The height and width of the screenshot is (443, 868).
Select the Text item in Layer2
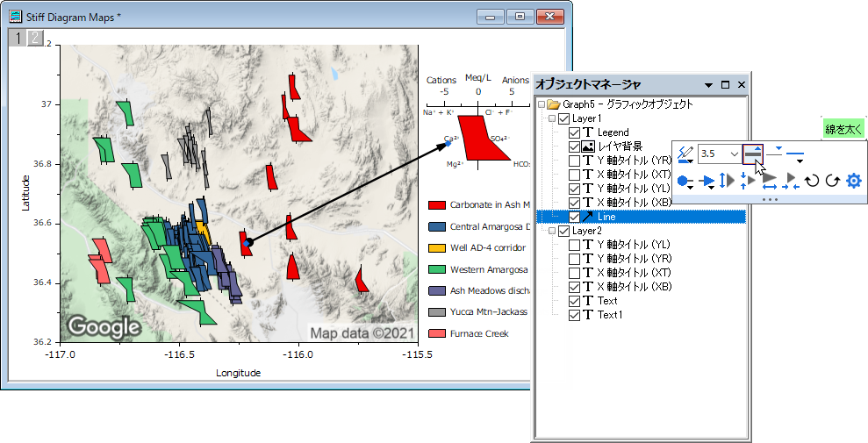[607, 301]
